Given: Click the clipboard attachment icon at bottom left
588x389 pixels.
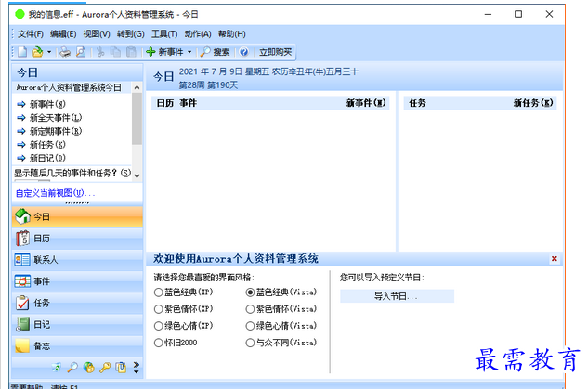Looking at the screenshot, I should tap(121, 367).
